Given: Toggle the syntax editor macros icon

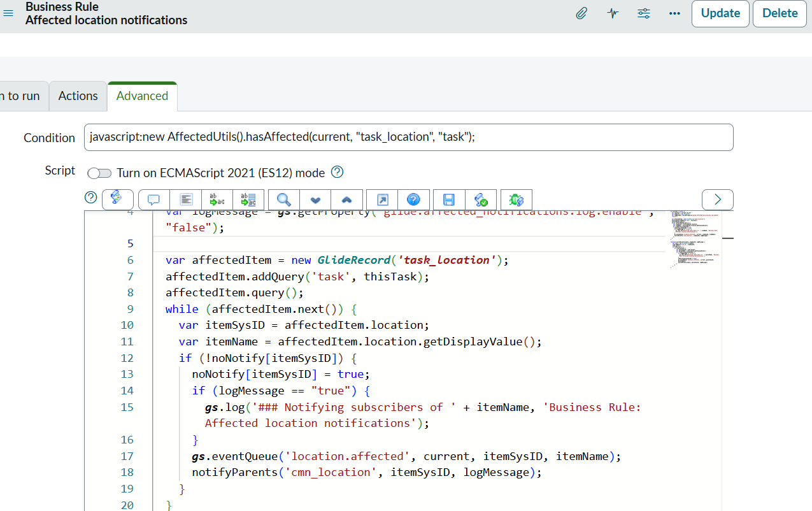Looking at the screenshot, I should click(117, 198).
